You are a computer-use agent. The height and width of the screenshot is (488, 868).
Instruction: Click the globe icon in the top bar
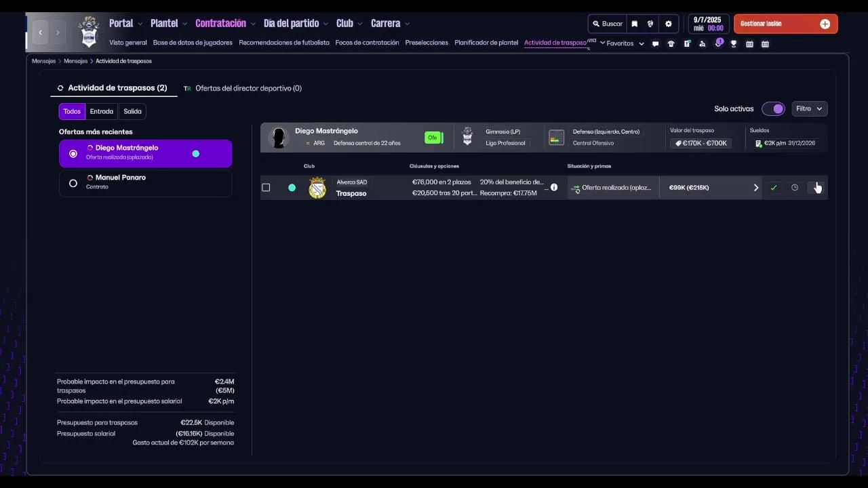[x=650, y=24]
